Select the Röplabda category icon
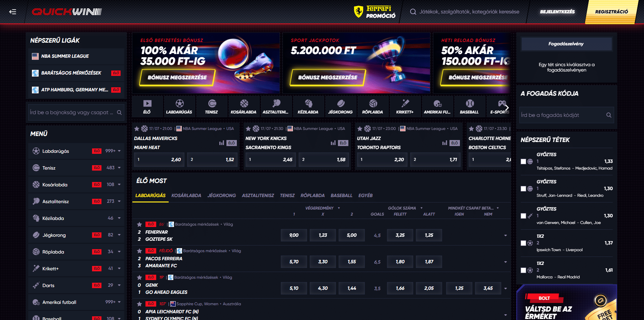This screenshot has height=320, width=644. pos(373,103)
